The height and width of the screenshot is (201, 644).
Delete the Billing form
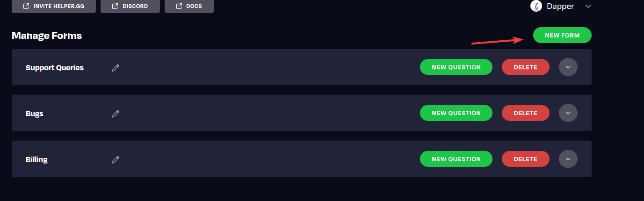525,159
